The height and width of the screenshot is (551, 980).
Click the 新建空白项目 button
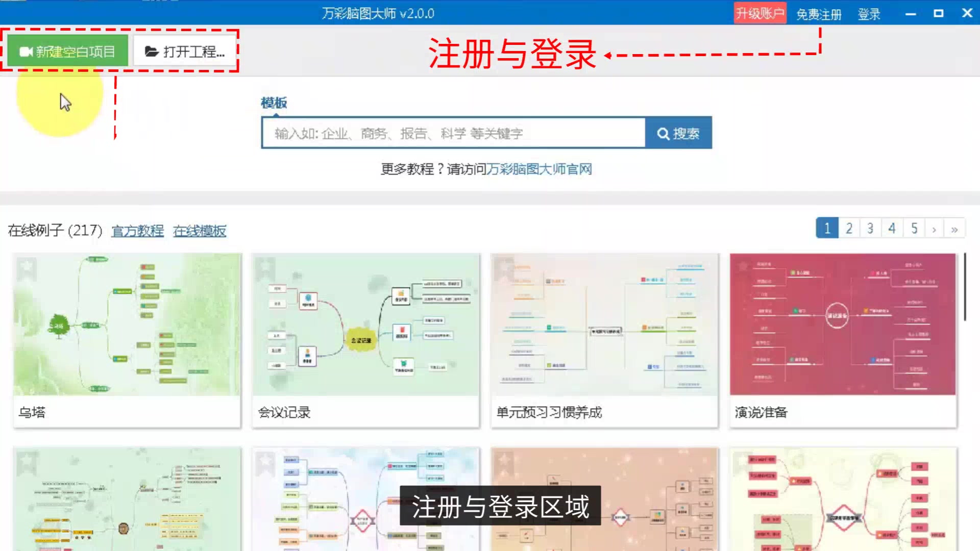tap(67, 51)
